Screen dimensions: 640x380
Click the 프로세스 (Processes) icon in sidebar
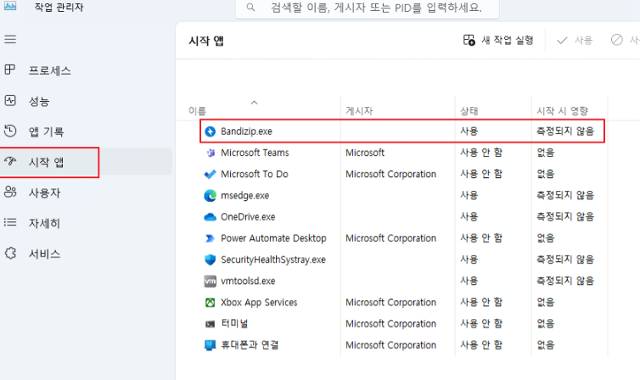coord(10,70)
